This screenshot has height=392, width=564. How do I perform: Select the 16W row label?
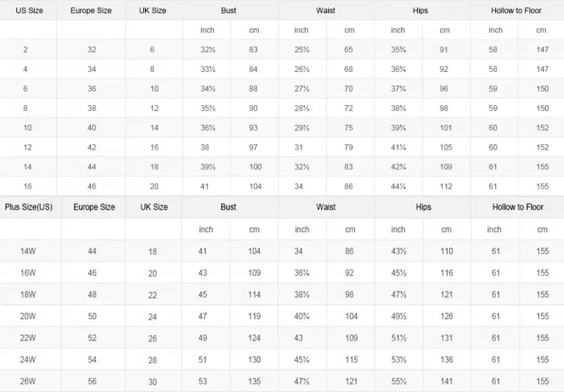[x=29, y=273]
